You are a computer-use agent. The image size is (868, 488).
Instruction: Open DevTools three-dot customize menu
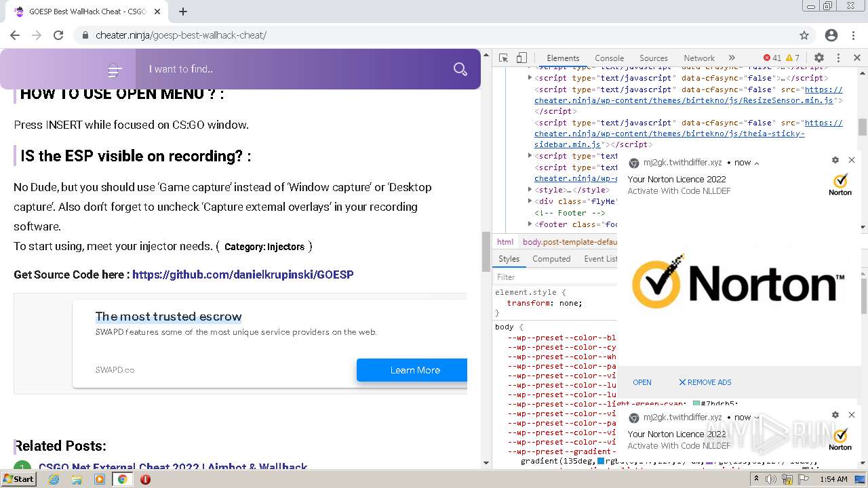point(838,58)
